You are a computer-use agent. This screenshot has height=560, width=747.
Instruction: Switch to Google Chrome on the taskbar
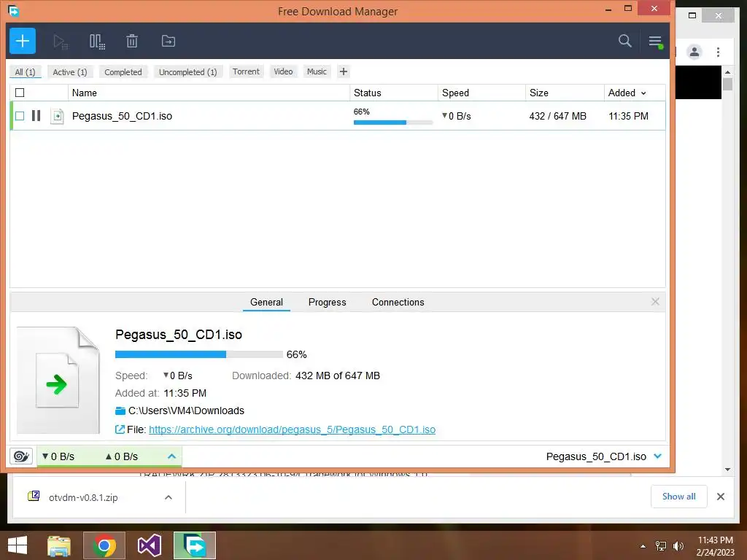(104, 545)
